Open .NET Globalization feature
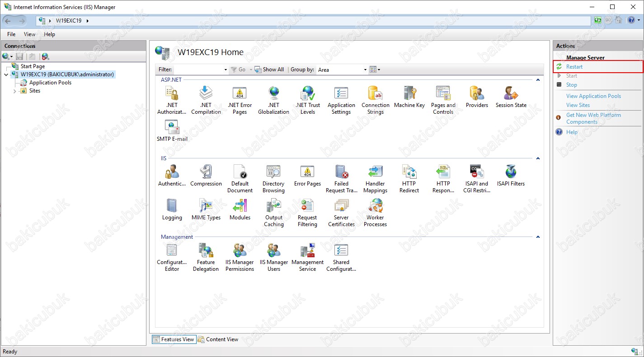Image resolution: width=644 pixels, height=357 pixels. 273,100
